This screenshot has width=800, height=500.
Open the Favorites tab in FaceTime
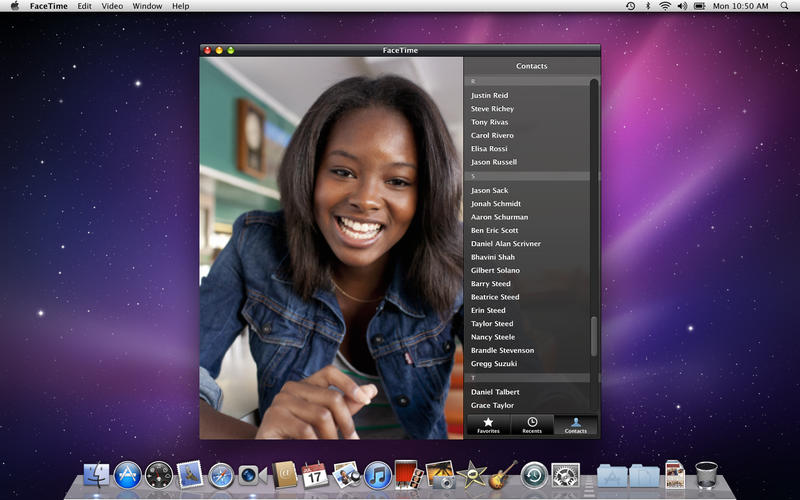(488, 425)
